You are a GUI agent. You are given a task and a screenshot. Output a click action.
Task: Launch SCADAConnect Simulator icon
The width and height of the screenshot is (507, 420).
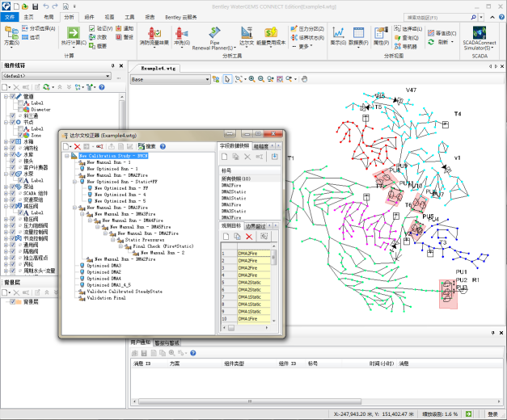480,32
